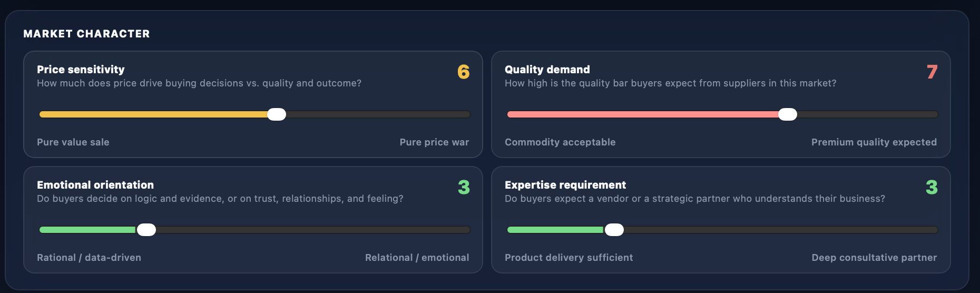Click the Expertise requirement slider handle
The image size is (980, 293).
pyautogui.click(x=614, y=230)
